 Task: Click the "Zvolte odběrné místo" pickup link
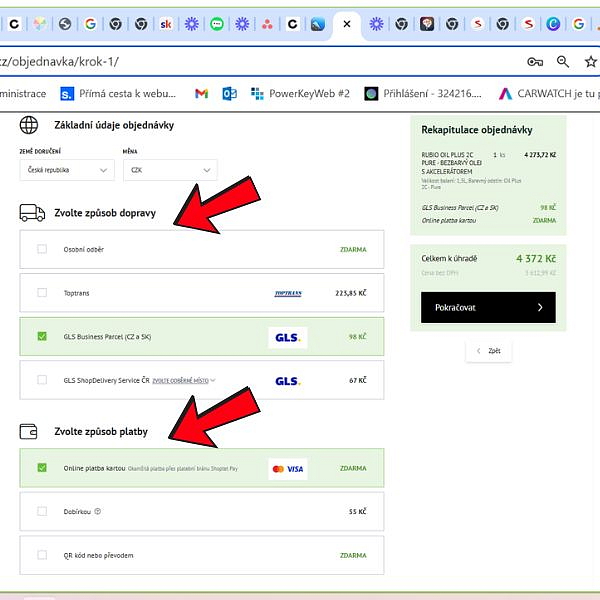(x=181, y=381)
